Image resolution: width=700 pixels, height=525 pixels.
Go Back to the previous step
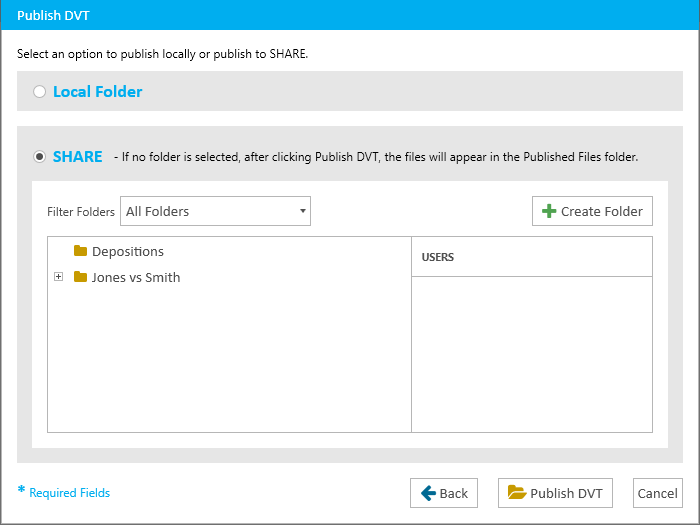[x=444, y=493]
